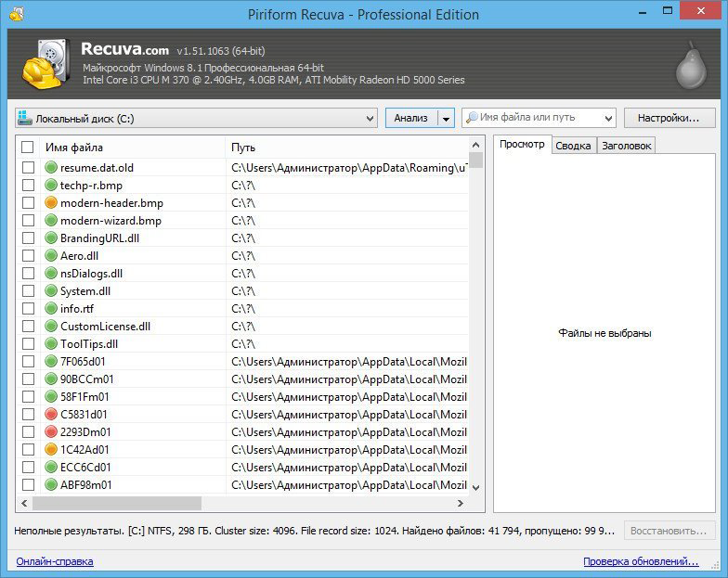
Task: Click the red status dot of 2293Dm01
Action: pyautogui.click(x=51, y=432)
